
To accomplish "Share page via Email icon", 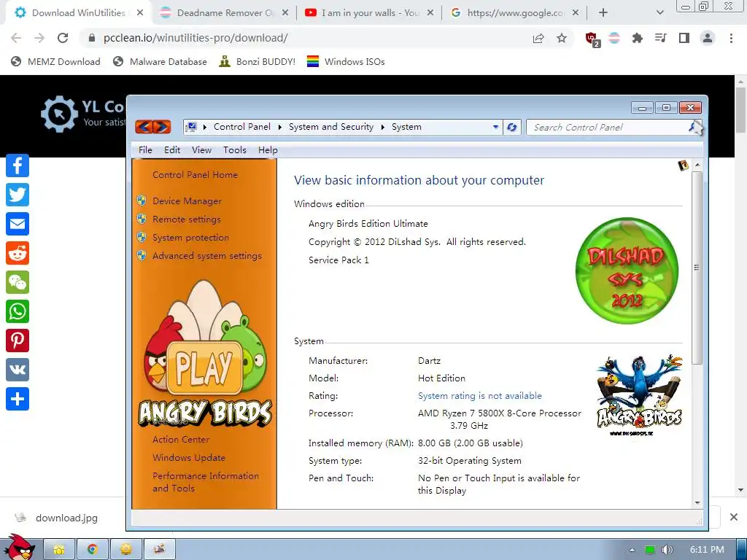I will pyautogui.click(x=18, y=224).
